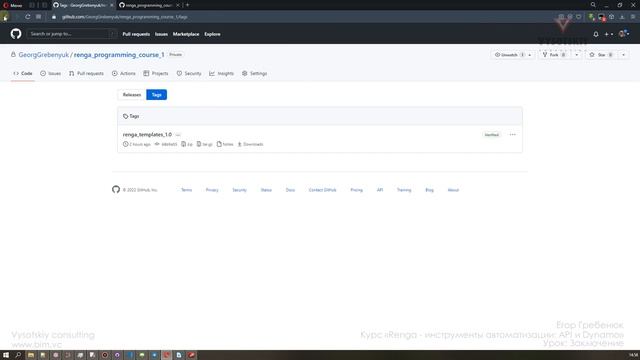Click the Fork button

point(555,55)
